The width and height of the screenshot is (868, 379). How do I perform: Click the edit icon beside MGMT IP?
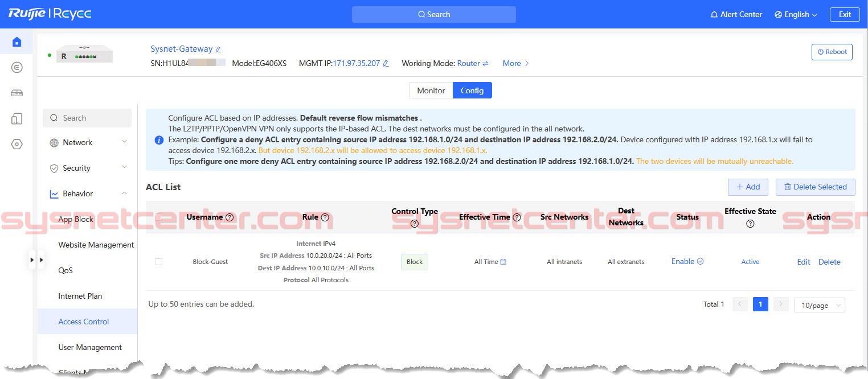click(386, 64)
